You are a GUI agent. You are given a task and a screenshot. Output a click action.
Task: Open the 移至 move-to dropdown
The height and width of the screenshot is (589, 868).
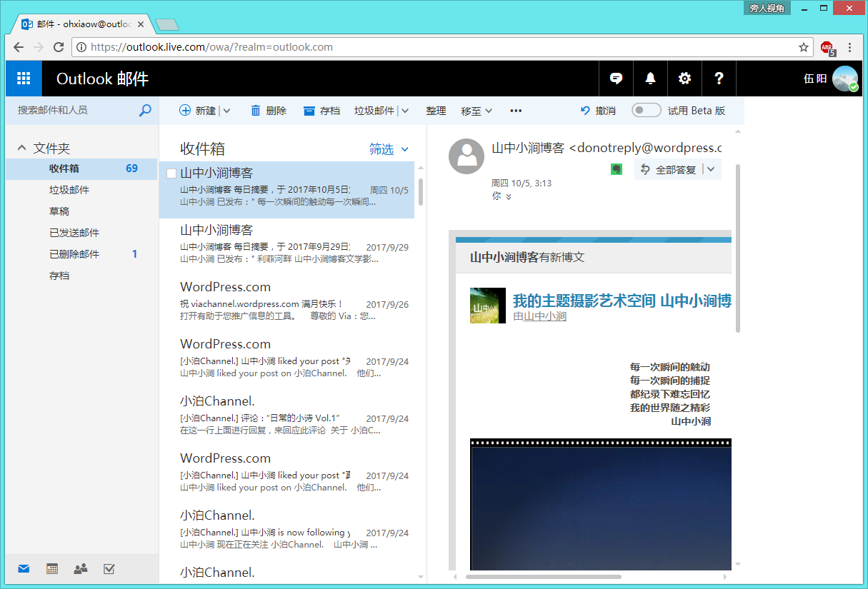tap(477, 111)
